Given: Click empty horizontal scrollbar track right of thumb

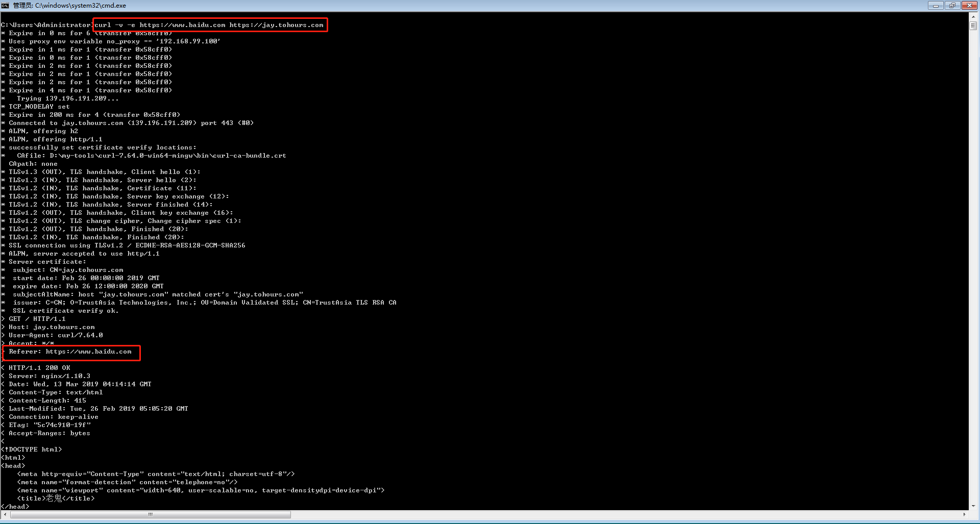Looking at the screenshot, I should tap(612, 514).
